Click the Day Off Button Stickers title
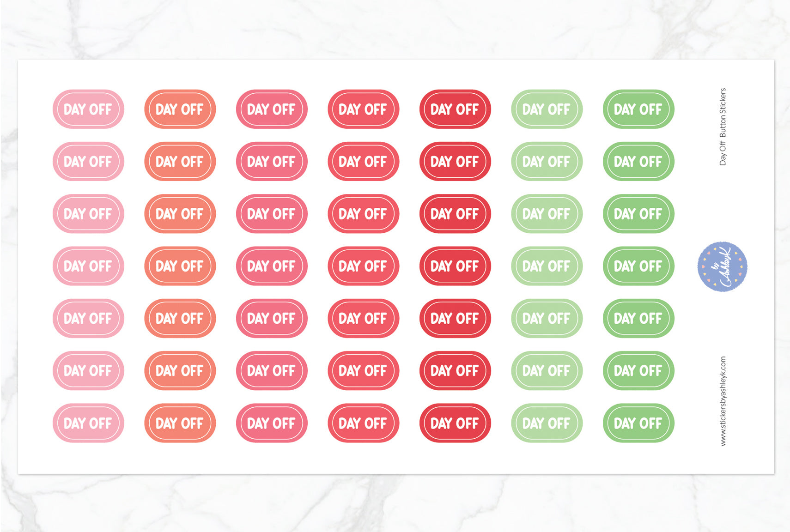 [x=723, y=127]
